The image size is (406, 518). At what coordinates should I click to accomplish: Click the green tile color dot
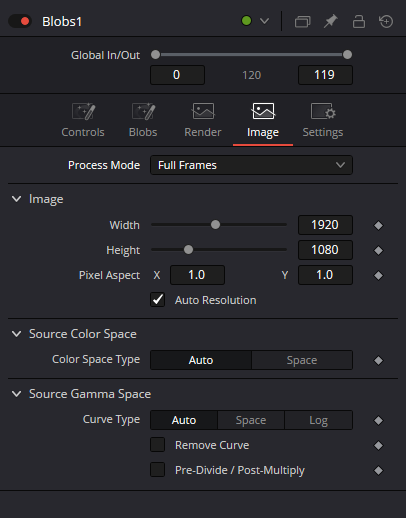246,21
